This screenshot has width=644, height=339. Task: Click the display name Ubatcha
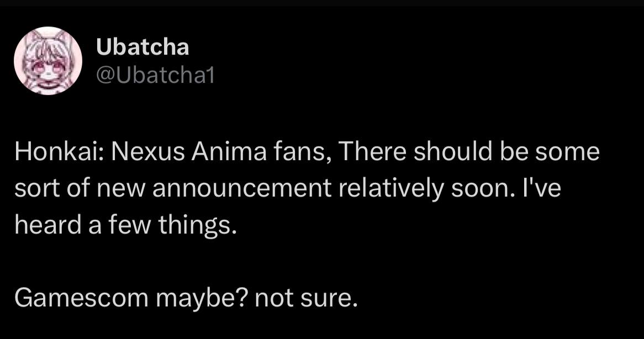tap(142, 47)
